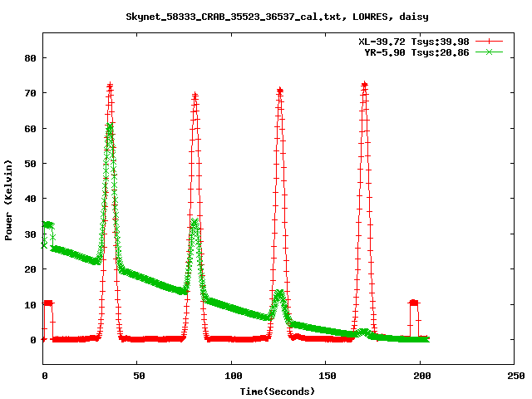The width and height of the screenshot is (532, 399).
Task: Click the tallest green peak near 60 Kelvin
Action: click(x=109, y=127)
